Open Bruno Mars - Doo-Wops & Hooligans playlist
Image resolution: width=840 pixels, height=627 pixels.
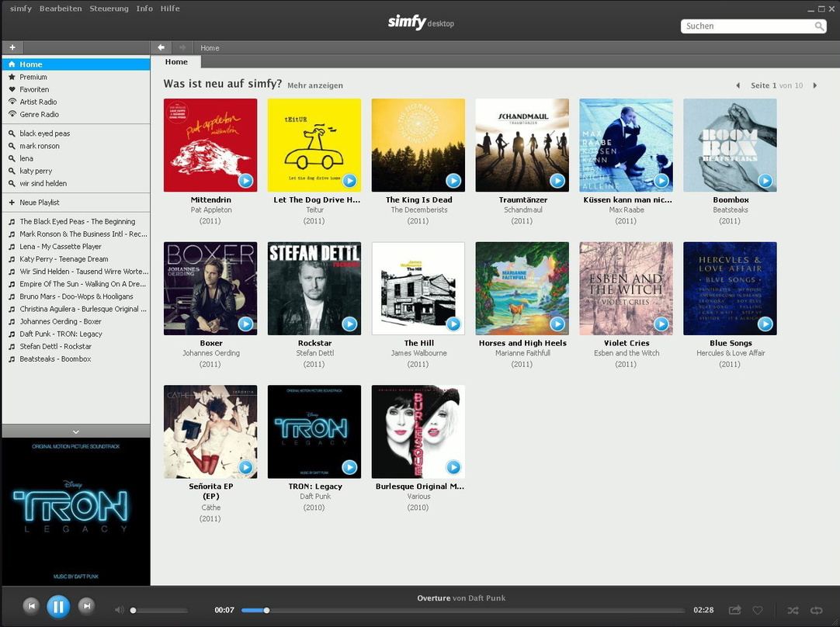pyautogui.click(x=76, y=296)
